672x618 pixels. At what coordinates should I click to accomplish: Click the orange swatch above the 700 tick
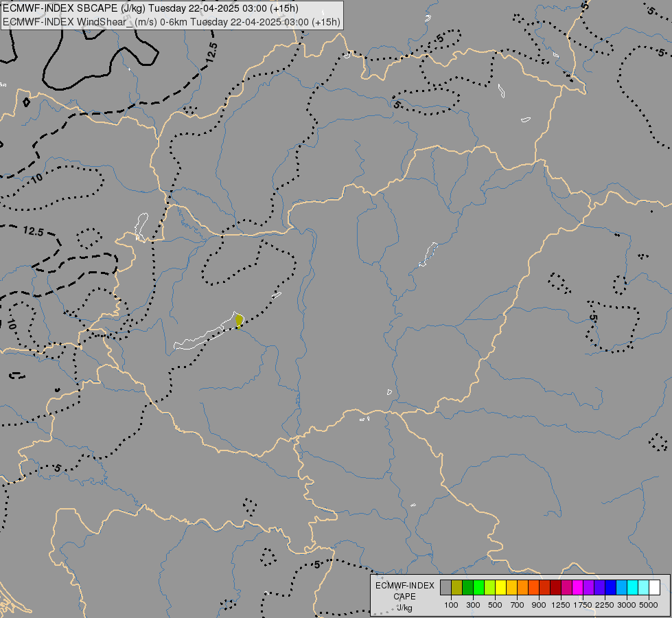pyautogui.click(x=522, y=588)
